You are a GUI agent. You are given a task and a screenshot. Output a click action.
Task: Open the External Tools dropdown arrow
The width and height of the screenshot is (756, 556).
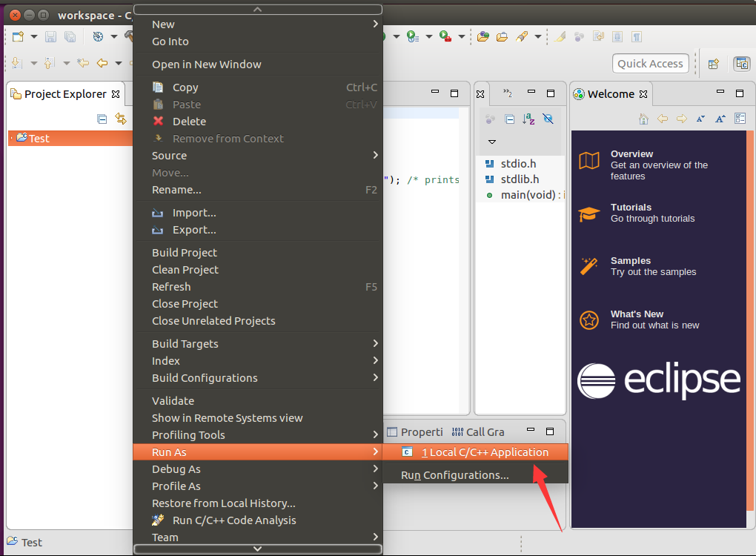point(462,36)
